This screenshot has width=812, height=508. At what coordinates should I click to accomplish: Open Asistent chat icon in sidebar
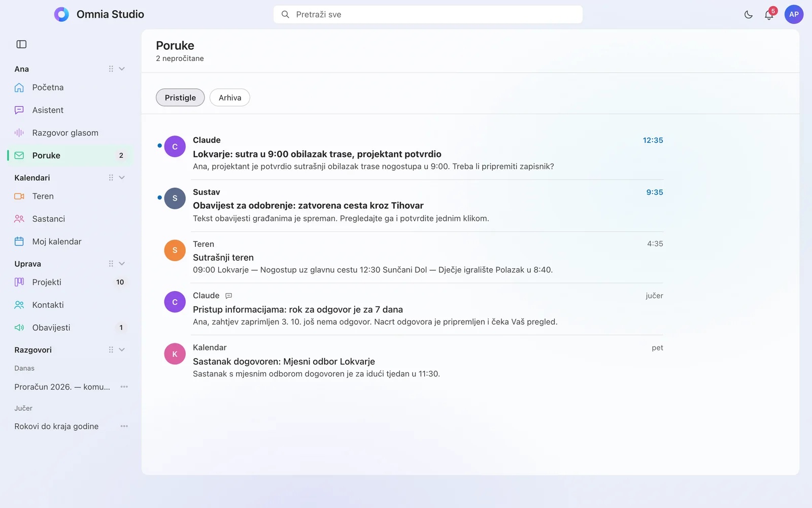tap(19, 110)
